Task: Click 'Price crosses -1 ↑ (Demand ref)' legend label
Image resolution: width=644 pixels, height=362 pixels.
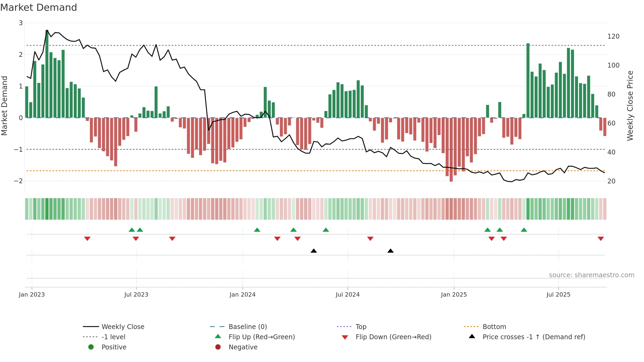Action: pos(534,337)
